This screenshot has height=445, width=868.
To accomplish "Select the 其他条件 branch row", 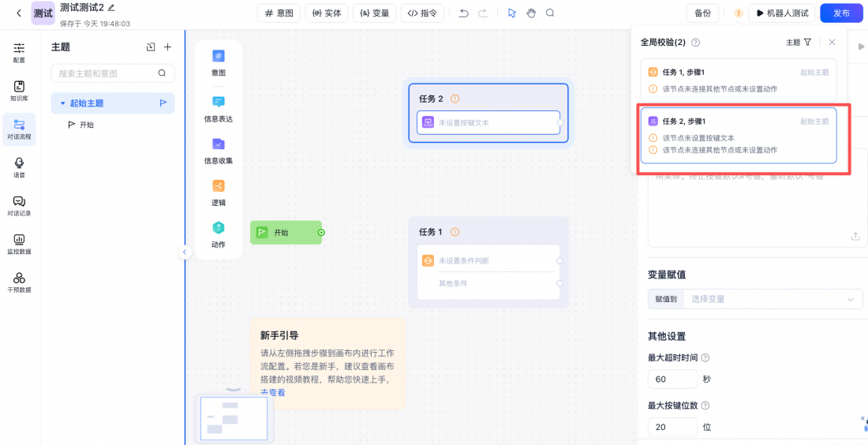I will [488, 283].
